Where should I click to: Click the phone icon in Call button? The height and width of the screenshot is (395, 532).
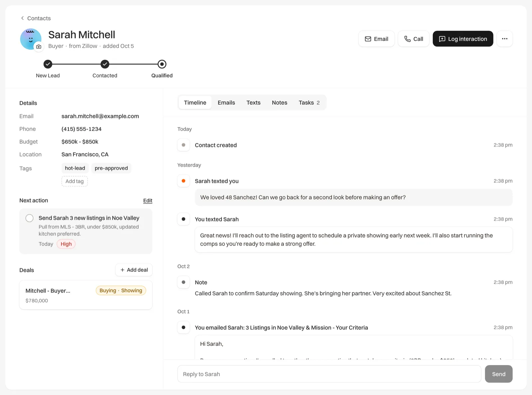pyautogui.click(x=407, y=39)
